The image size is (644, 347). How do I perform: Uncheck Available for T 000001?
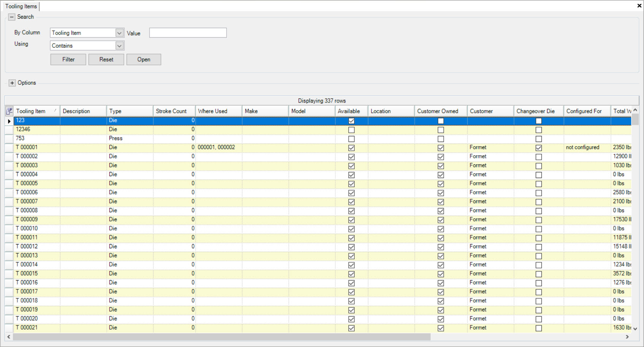click(x=352, y=148)
